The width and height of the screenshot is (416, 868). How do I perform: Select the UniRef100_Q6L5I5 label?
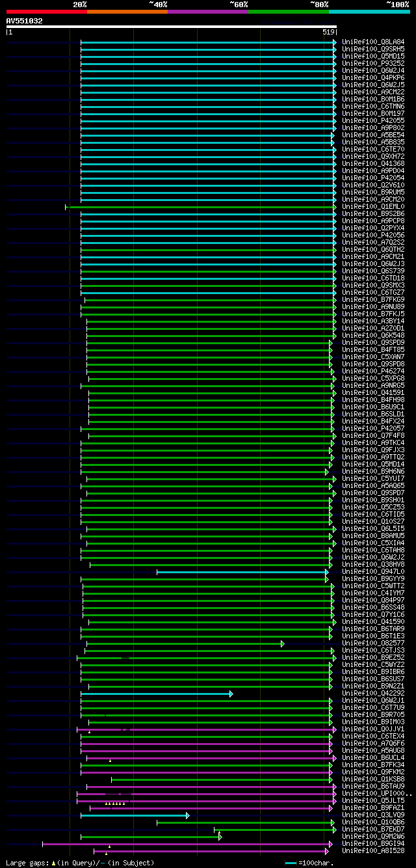[373, 529]
